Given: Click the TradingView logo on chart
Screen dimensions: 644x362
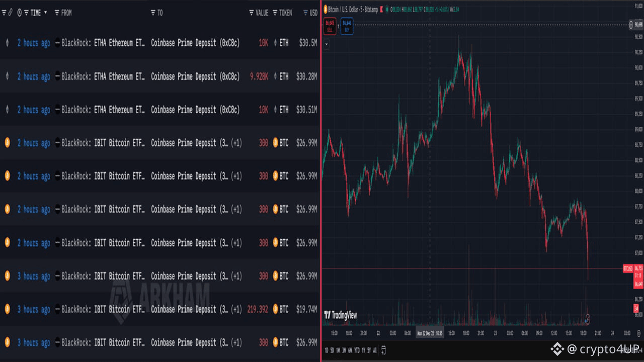Looking at the screenshot, I should [x=341, y=315].
